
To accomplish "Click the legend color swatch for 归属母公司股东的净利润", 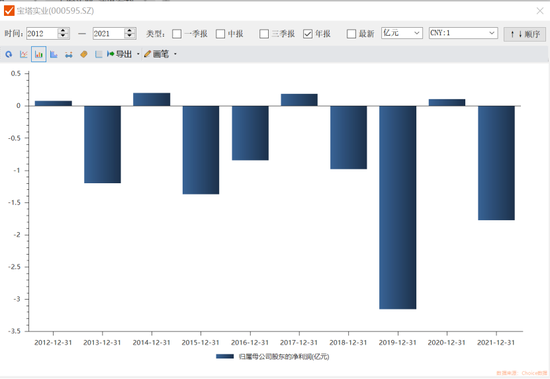I will (x=225, y=357).
